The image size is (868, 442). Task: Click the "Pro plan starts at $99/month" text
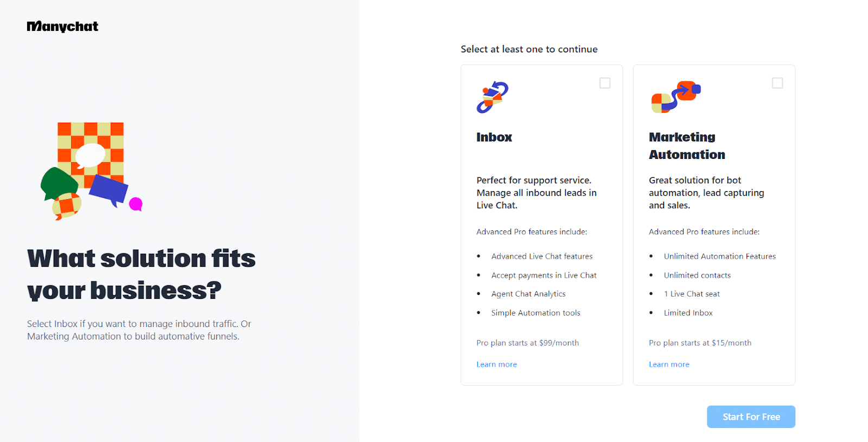click(527, 343)
